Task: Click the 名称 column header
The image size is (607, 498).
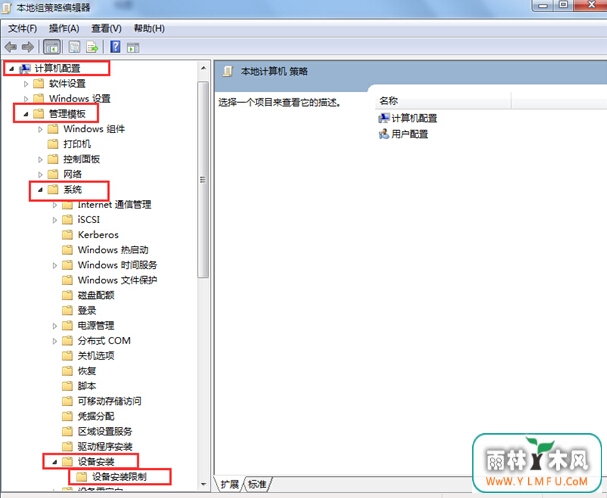Action: click(443, 101)
